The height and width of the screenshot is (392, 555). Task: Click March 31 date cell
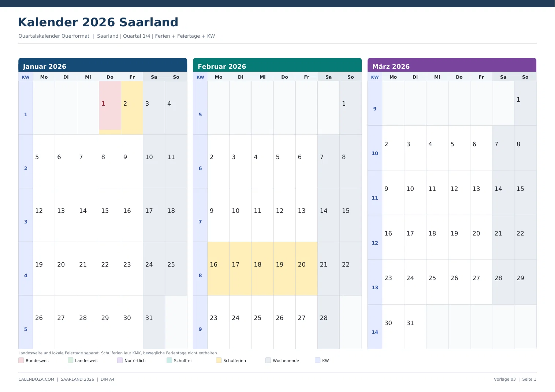415,327
